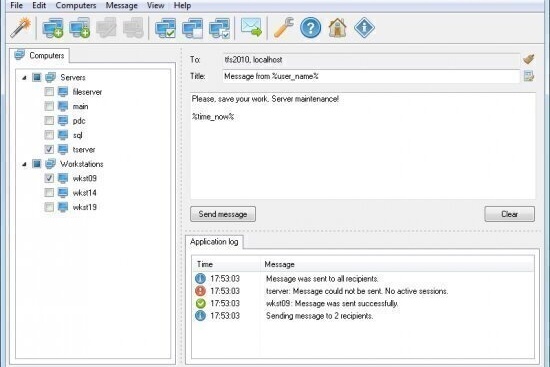Toggle the Servers group checkbox
550x367 pixels.
coord(36,77)
